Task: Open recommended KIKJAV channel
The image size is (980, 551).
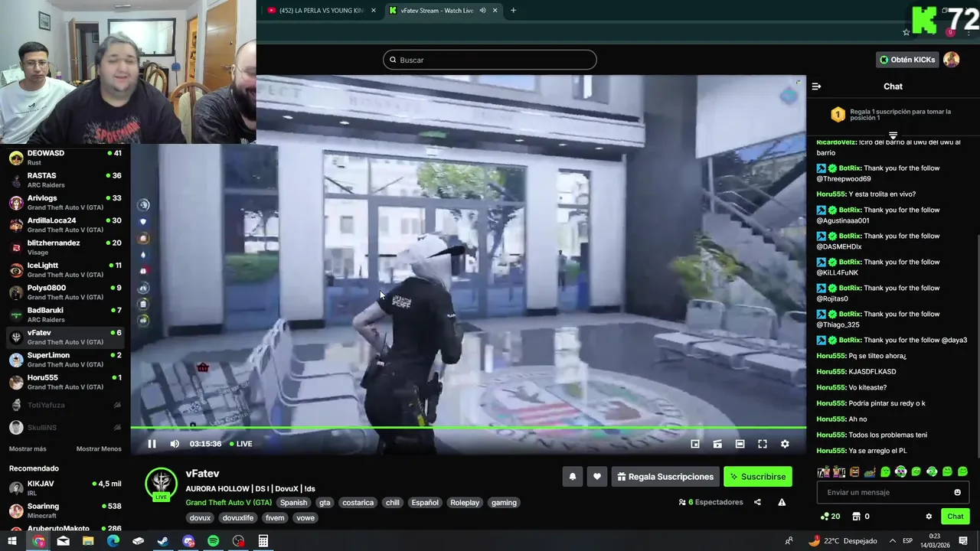Action: click(65, 488)
